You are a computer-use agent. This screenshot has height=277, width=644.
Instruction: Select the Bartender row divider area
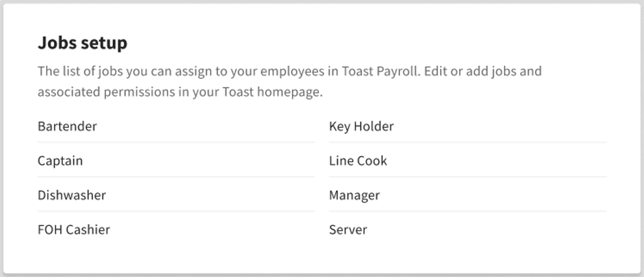(176, 143)
